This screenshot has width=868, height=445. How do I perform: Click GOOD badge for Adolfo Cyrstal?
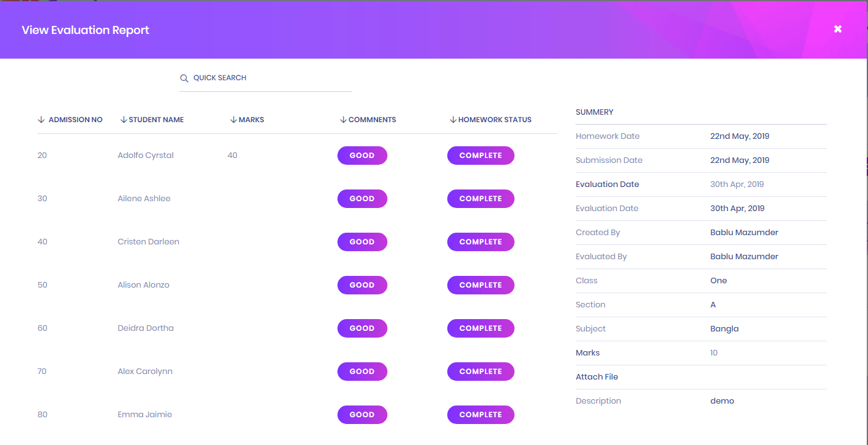pyautogui.click(x=362, y=156)
